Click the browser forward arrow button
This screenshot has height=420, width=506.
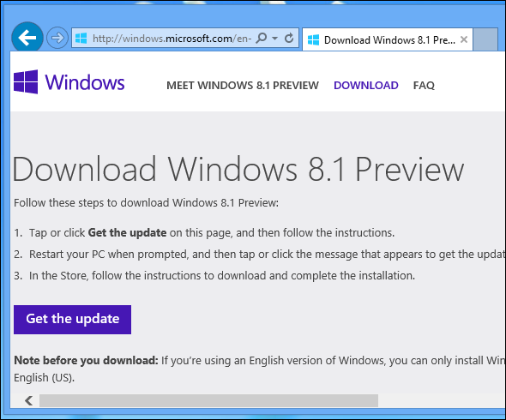(57, 38)
